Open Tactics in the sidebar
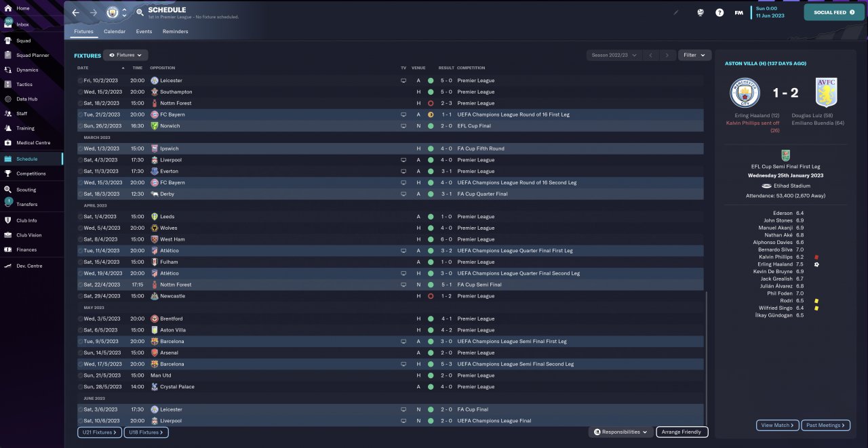868x448 pixels. (x=31, y=85)
